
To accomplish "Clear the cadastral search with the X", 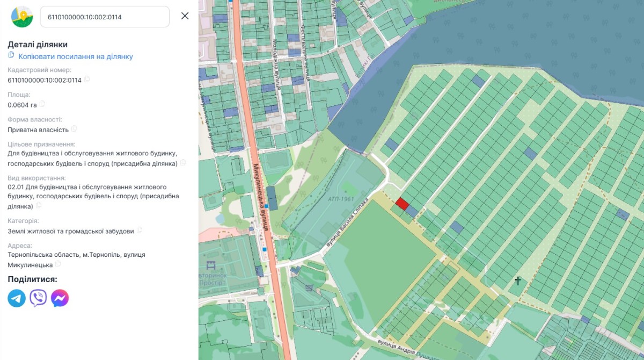I will click(185, 16).
